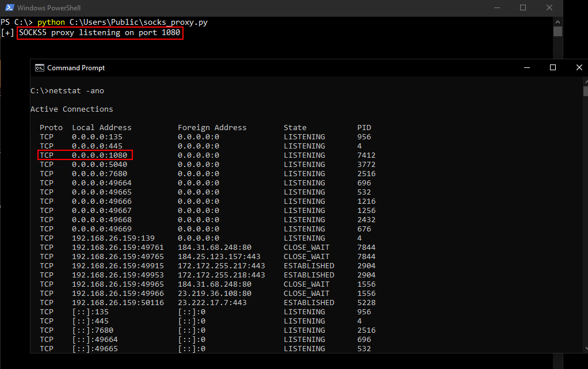
Task: Click the SOCKS5 proxy listening message
Action: coord(100,33)
